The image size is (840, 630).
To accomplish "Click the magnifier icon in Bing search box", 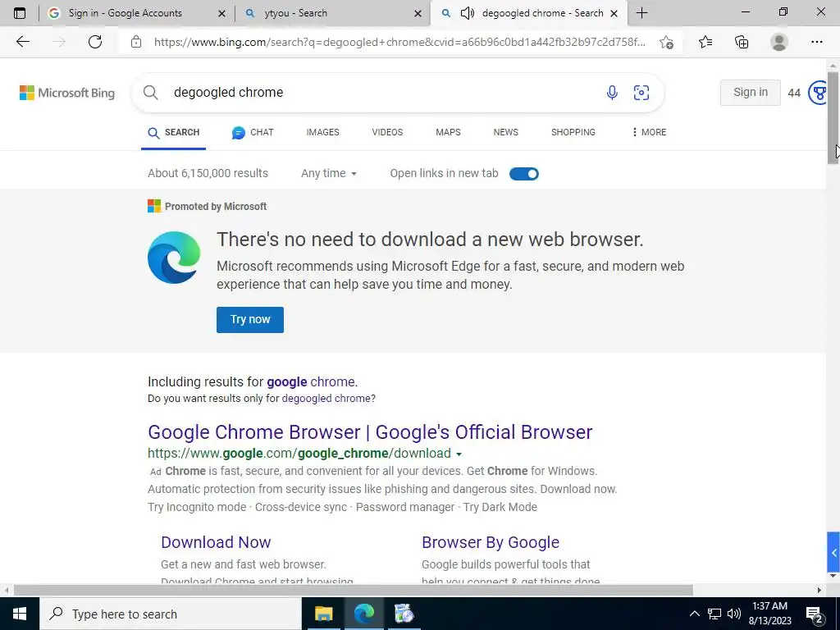I will point(151,93).
